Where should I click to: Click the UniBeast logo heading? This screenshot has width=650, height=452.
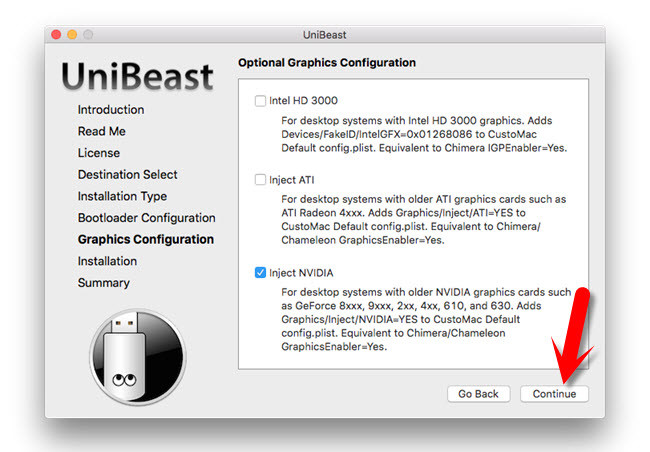(x=137, y=76)
